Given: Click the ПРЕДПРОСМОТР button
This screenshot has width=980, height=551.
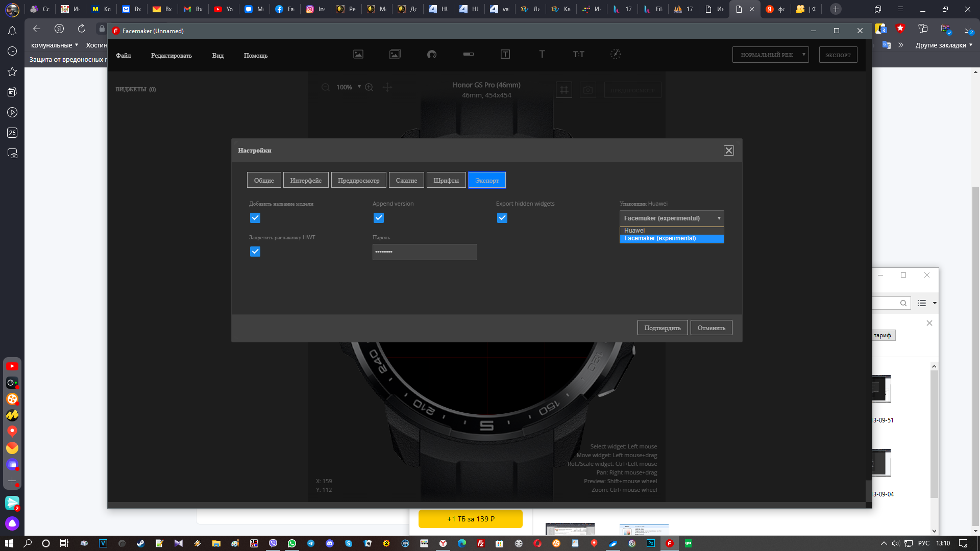Looking at the screenshot, I should 633,90.
